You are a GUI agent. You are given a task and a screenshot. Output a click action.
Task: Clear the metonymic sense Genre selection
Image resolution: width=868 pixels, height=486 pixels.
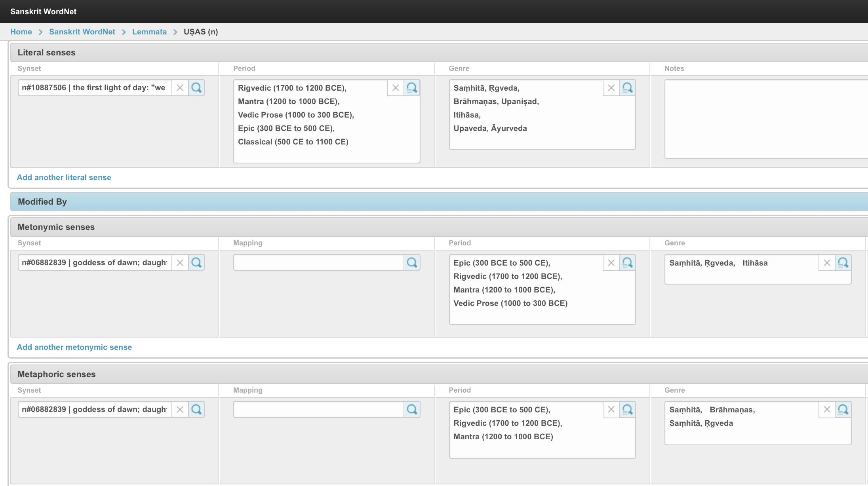[x=827, y=263]
